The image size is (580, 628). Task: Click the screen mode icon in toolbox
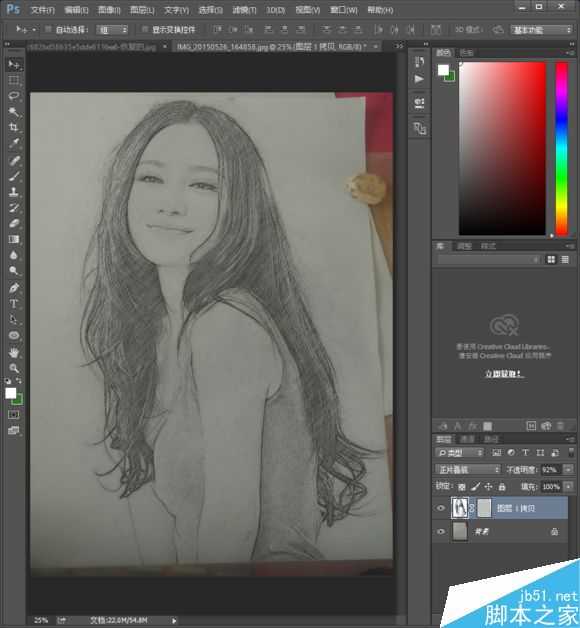pos(14,431)
